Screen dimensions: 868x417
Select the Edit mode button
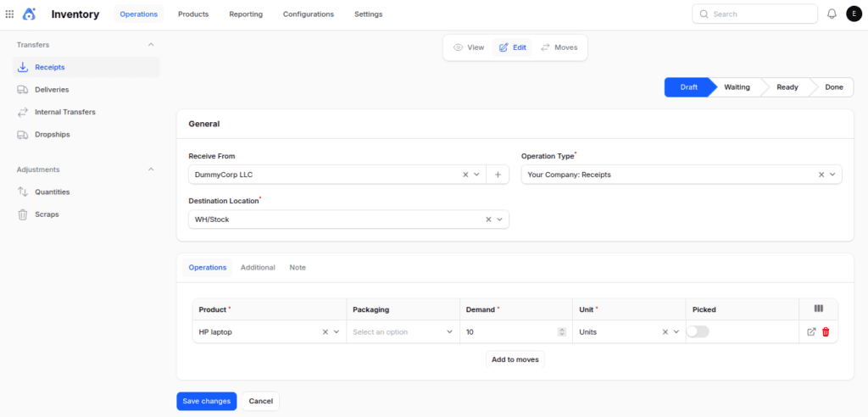(x=512, y=47)
